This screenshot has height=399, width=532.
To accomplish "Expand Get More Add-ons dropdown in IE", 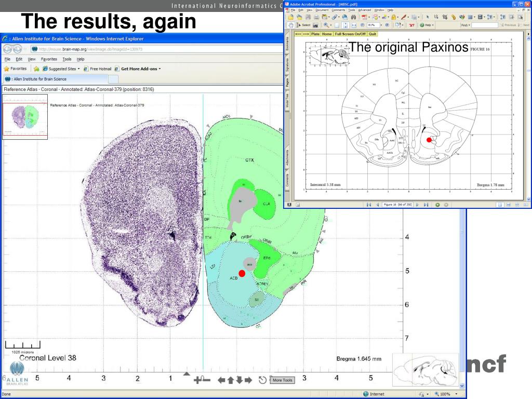I will coord(159,69).
